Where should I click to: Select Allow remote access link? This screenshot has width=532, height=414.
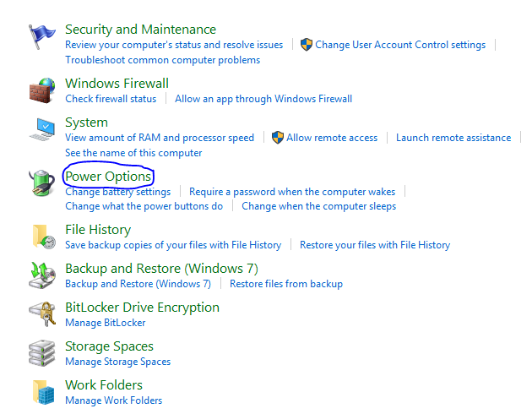332,138
